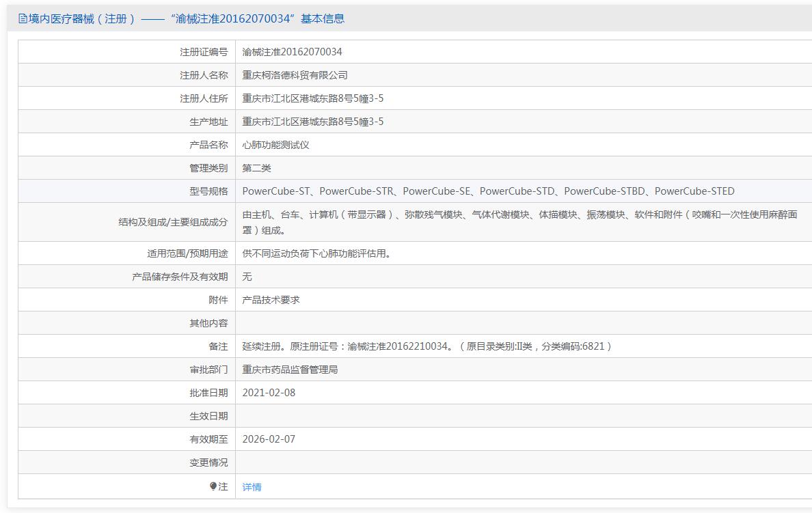
Task: Click the 附件 label
Action: 218,300
